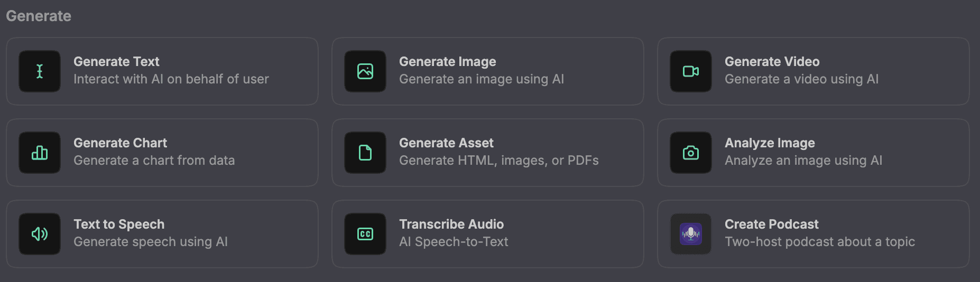Choose the Generate Video title

click(772, 62)
